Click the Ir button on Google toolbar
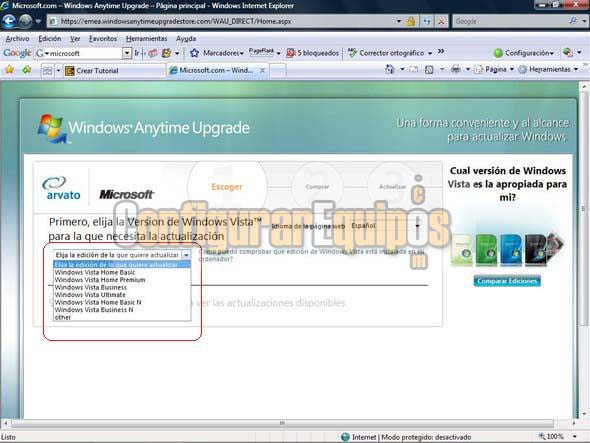The image size is (590, 443). pyautogui.click(x=137, y=53)
